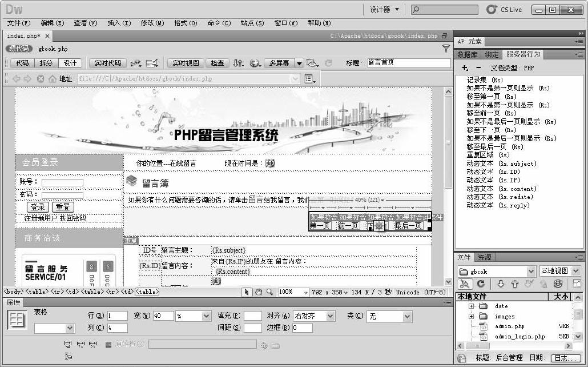Preview in browser globe icon

(x=255, y=63)
